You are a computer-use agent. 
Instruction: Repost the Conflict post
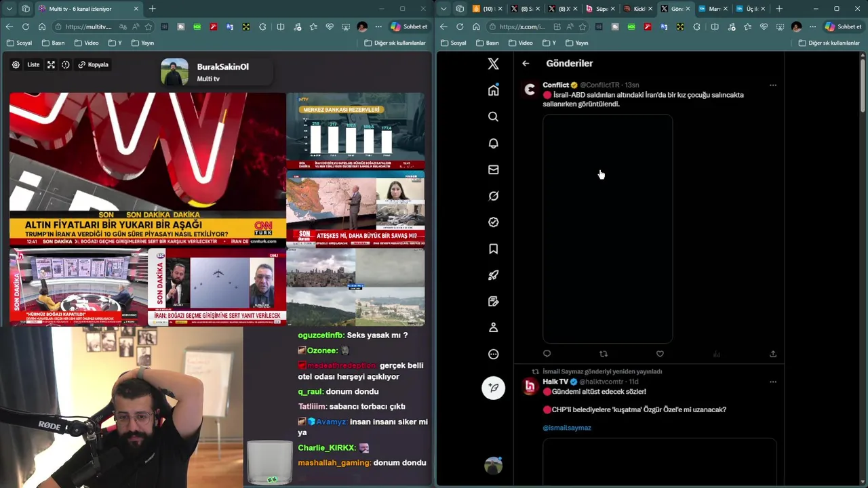click(x=604, y=354)
